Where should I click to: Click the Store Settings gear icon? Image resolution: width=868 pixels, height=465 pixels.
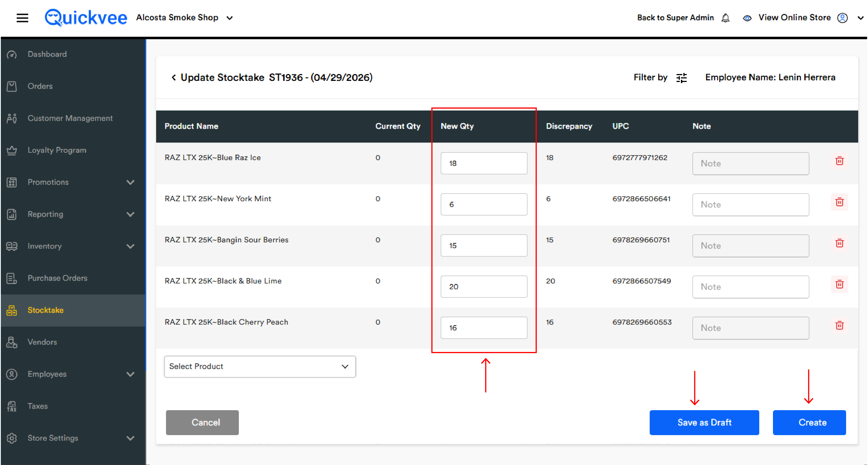click(12, 438)
